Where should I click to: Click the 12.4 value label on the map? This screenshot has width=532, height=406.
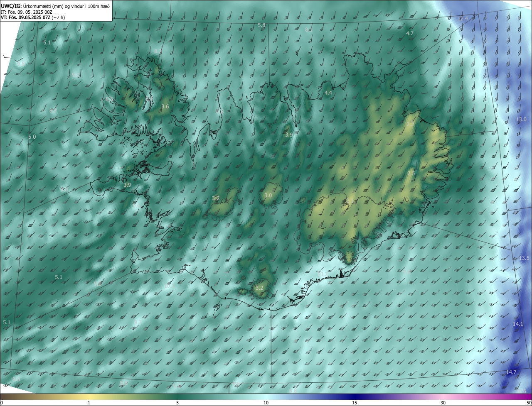click(463, 19)
